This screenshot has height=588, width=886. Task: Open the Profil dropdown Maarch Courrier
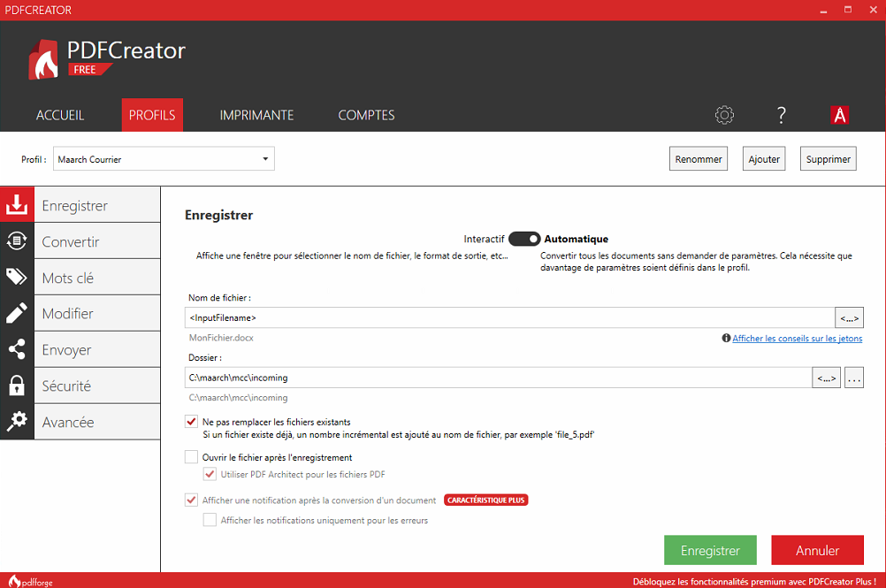(164, 159)
